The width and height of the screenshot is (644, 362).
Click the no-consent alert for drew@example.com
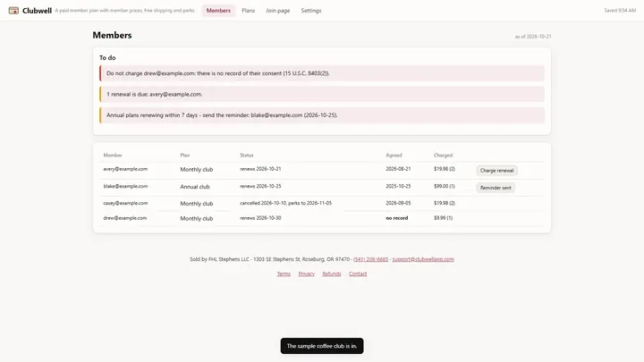[x=322, y=73]
